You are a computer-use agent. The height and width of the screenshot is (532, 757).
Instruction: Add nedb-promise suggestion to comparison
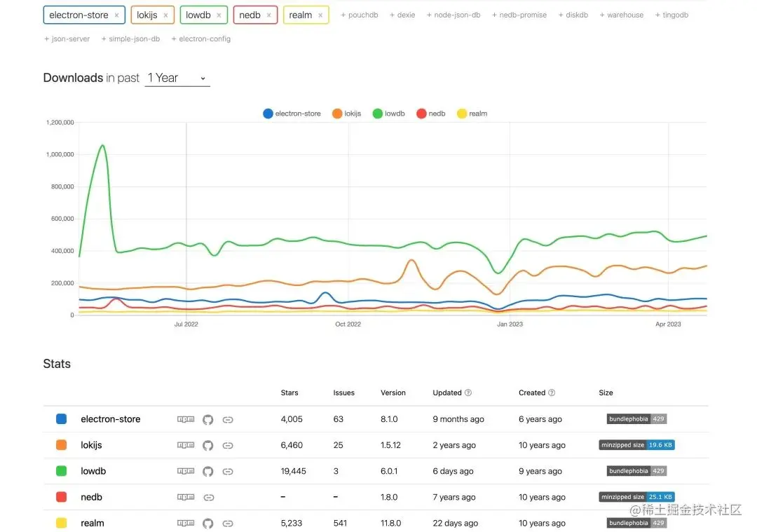tap(519, 15)
